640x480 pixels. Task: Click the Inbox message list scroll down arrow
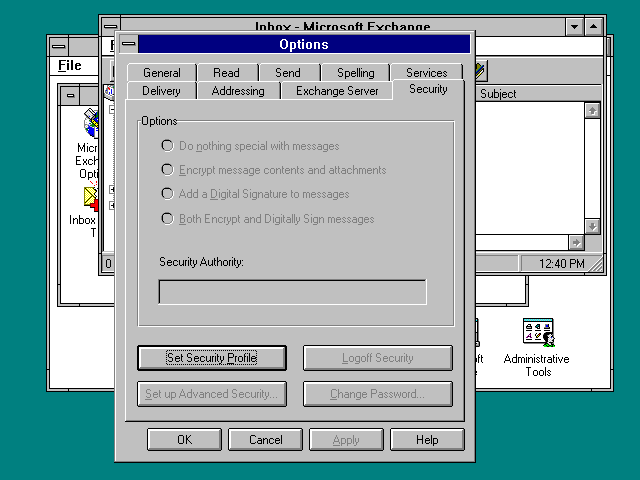point(592,227)
